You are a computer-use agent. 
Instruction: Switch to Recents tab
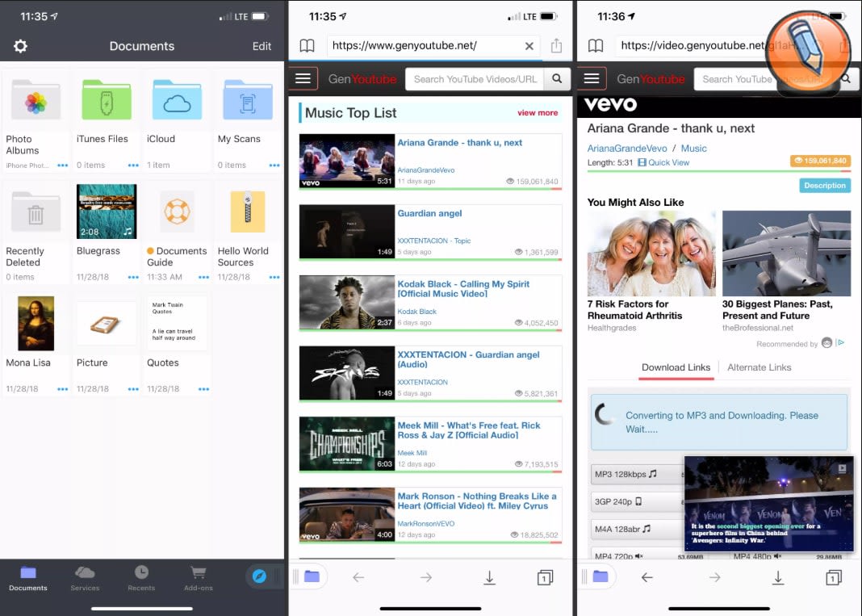[141, 579]
